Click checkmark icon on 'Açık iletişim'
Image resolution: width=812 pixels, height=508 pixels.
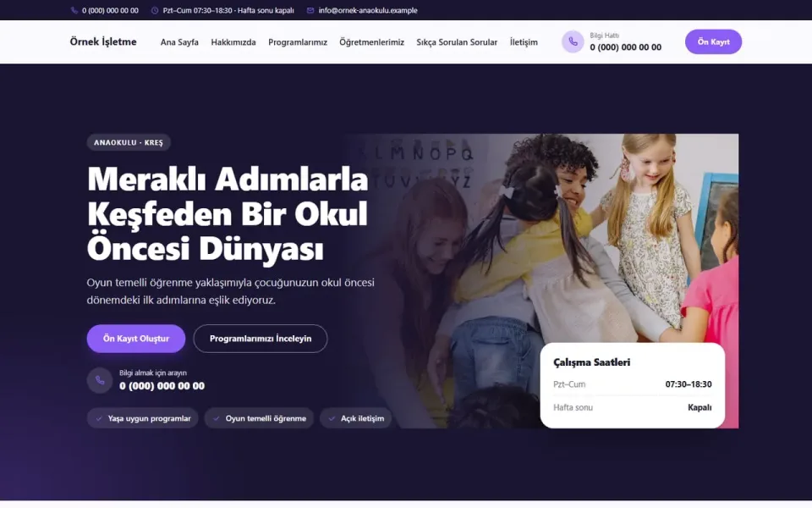(x=332, y=418)
